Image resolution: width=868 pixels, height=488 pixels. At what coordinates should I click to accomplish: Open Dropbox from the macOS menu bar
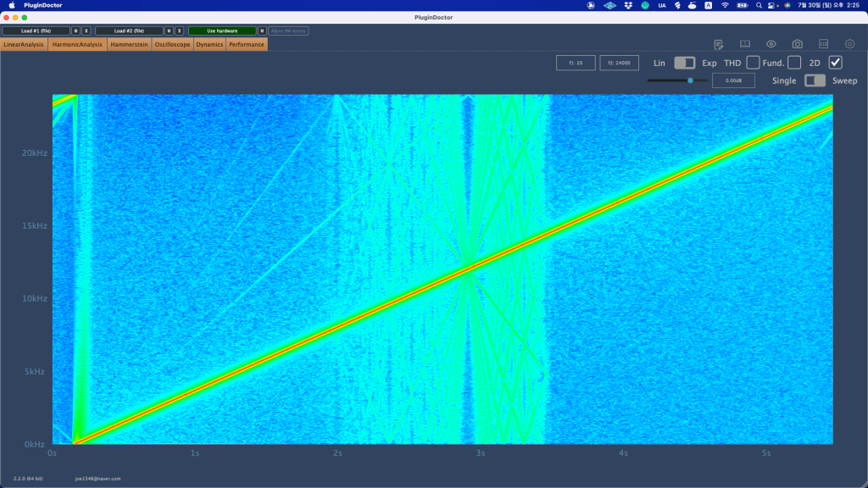[x=627, y=5]
